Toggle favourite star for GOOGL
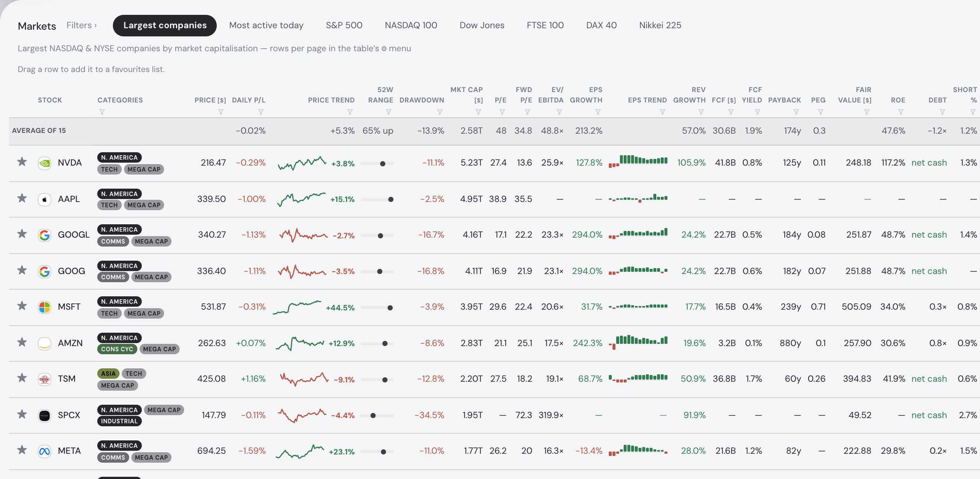980x479 pixels. 22,234
